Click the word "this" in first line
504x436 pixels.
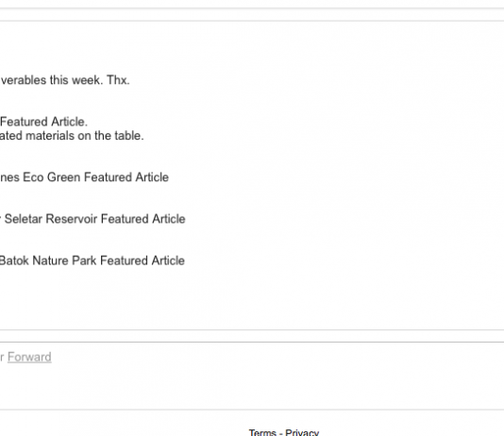click(59, 80)
